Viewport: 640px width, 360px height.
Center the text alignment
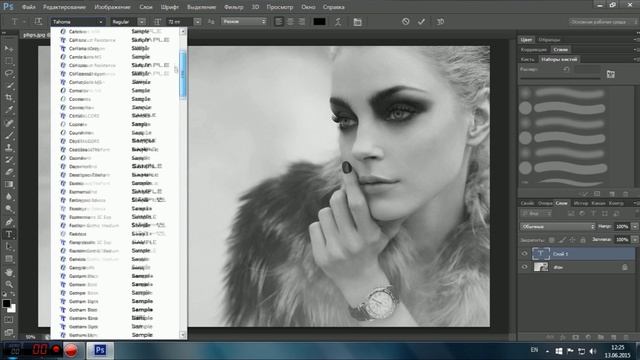[290, 22]
